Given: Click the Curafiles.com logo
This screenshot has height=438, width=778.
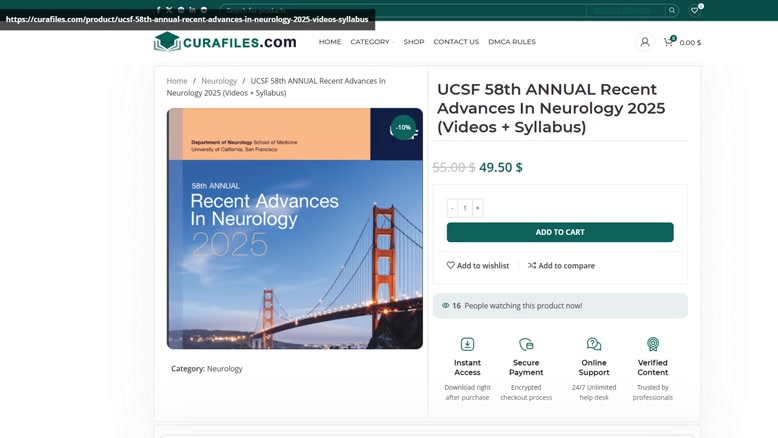Looking at the screenshot, I should [x=225, y=42].
